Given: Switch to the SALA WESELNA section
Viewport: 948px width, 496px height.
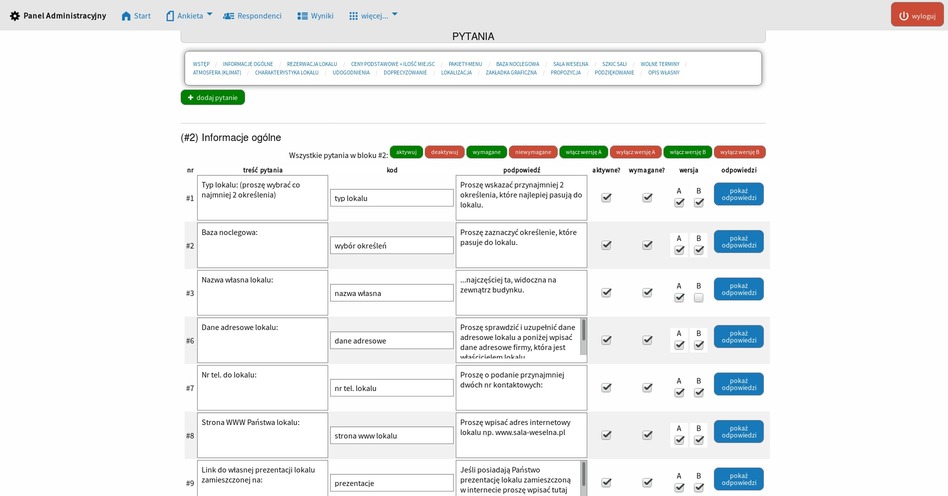Looking at the screenshot, I should pyautogui.click(x=570, y=64).
